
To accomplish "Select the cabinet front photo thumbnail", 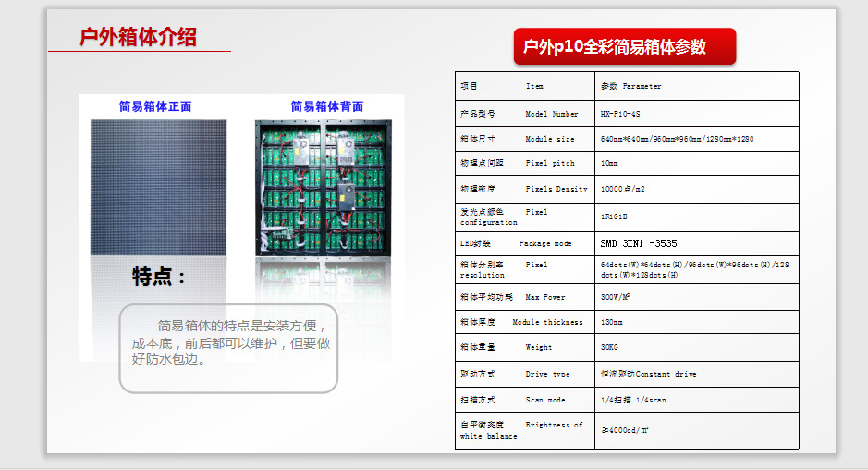I will pyautogui.click(x=158, y=187).
